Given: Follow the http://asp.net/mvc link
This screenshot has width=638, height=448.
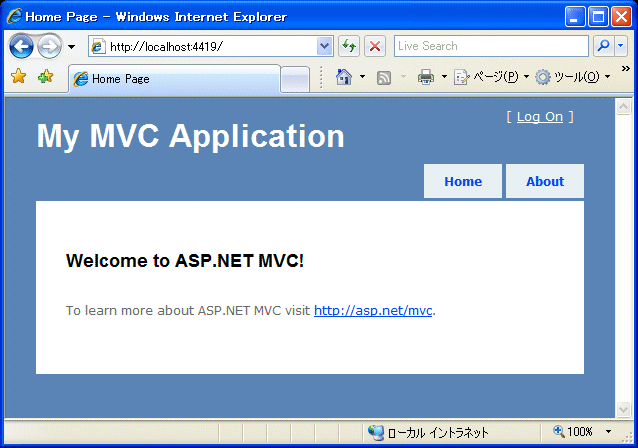Looking at the screenshot, I should (373, 310).
